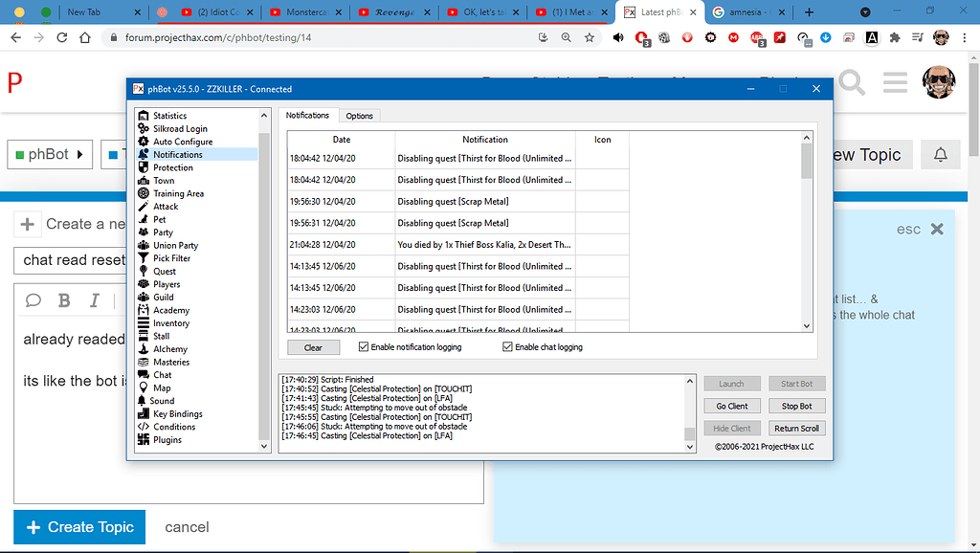The image size is (980, 553).
Task: Click the Return Scroll button
Action: (797, 429)
